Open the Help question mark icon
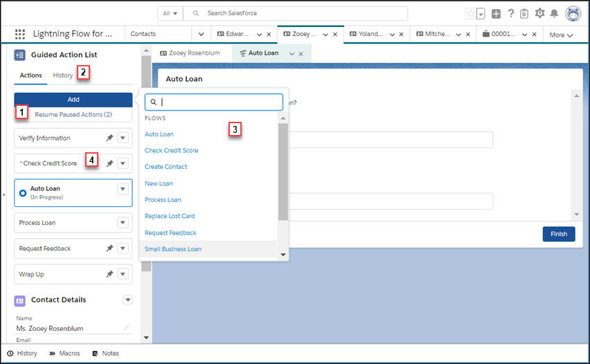Screen dimensions: 590x364 (x=510, y=14)
